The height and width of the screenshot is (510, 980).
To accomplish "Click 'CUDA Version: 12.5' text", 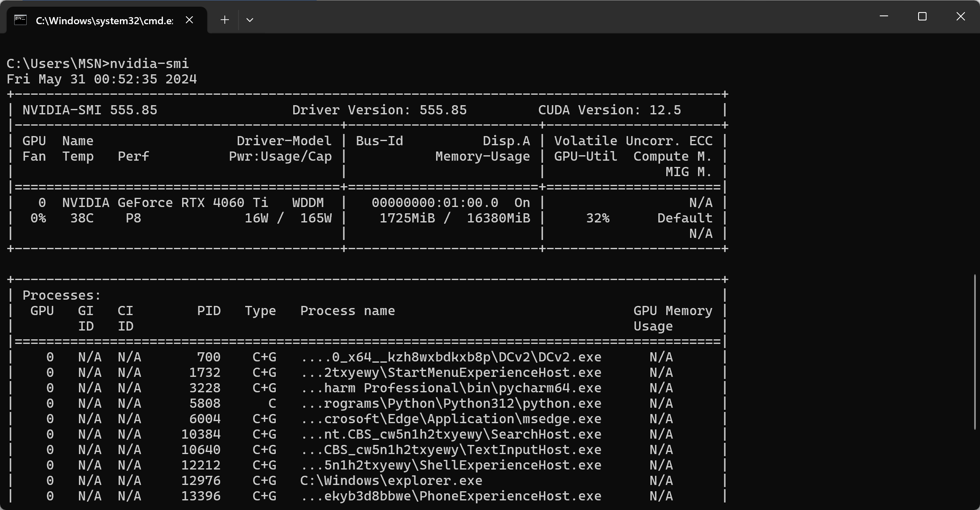I will click(x=609, y=110).
